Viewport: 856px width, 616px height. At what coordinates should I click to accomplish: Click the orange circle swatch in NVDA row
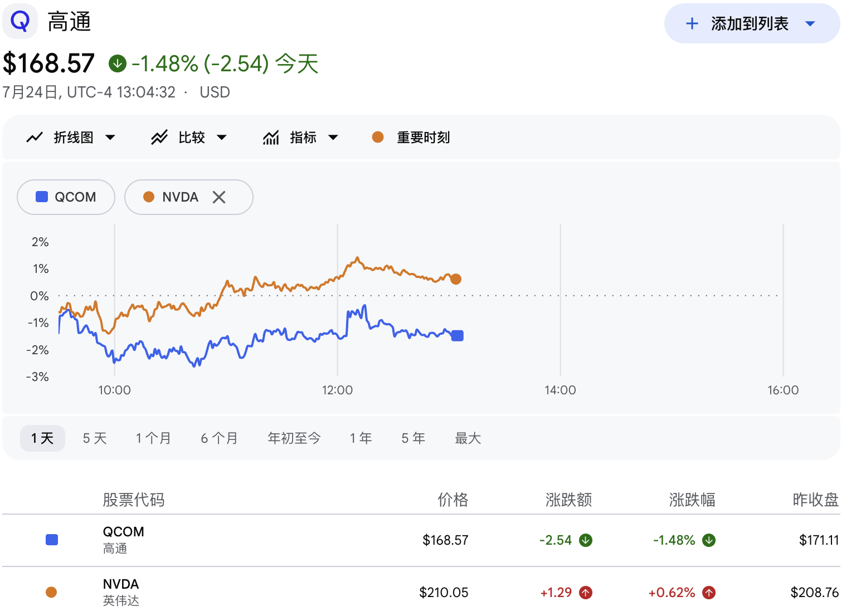point(51,592)
